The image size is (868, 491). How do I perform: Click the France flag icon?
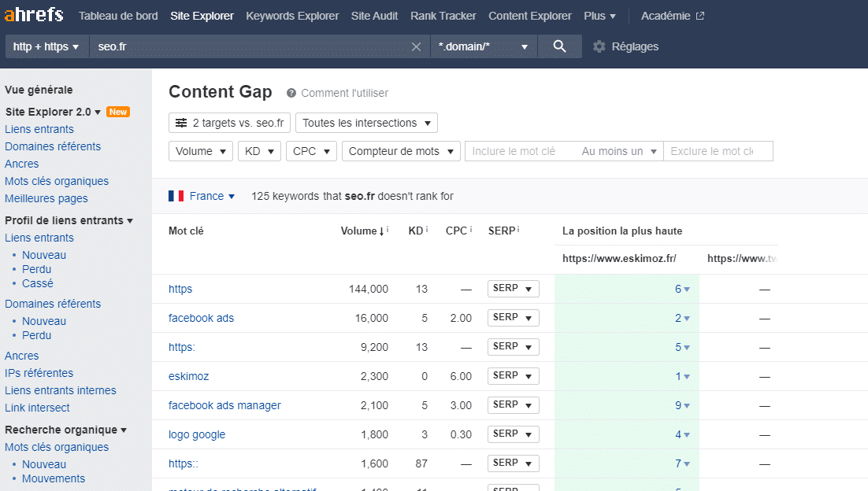pyautogui.click(x=176, y=196)
